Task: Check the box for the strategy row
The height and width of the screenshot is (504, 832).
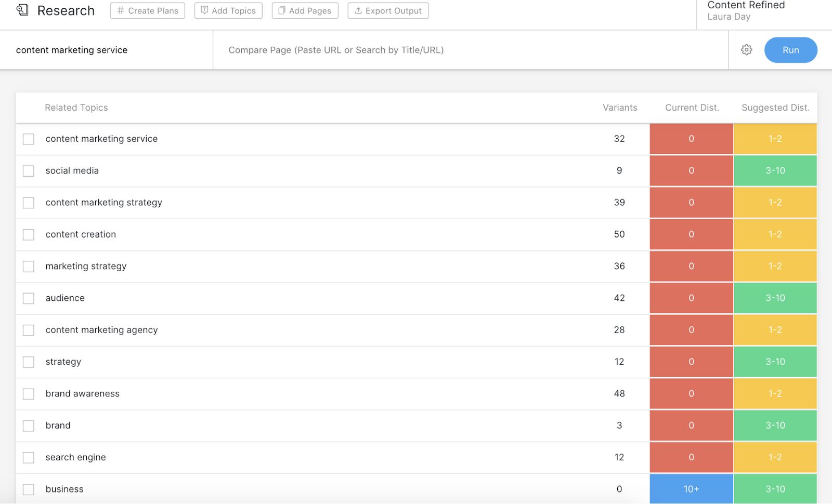Action: (29, 362)
